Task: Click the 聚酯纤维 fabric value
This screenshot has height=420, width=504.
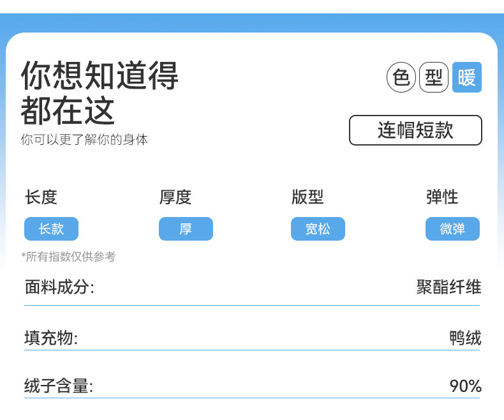Action: pos(448,287)
